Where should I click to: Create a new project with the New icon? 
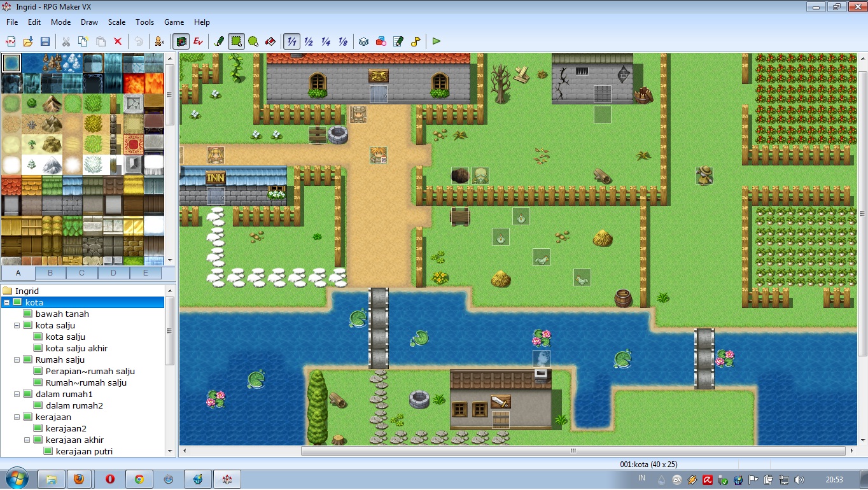click(x=10, y=41)
